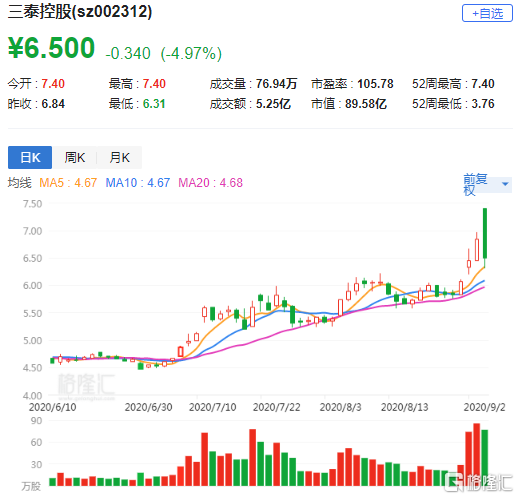Click the tall green candlestick for 2020/9/2
The width and height of the screenshot is (519, 499).
click(485, 233)
